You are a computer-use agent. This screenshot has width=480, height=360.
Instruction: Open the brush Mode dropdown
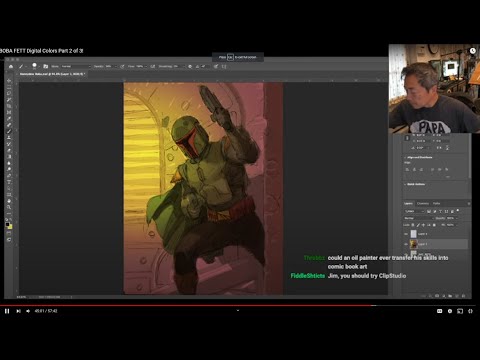point(76,66)
